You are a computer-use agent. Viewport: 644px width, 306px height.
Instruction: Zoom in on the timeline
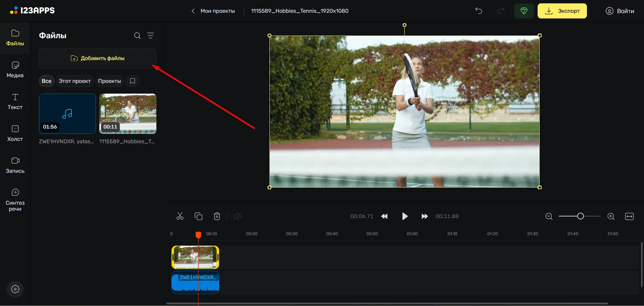click(611, 216)
